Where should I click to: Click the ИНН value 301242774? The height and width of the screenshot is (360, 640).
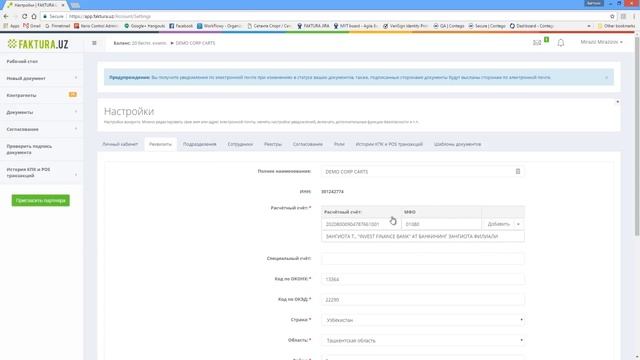point(332,191)
